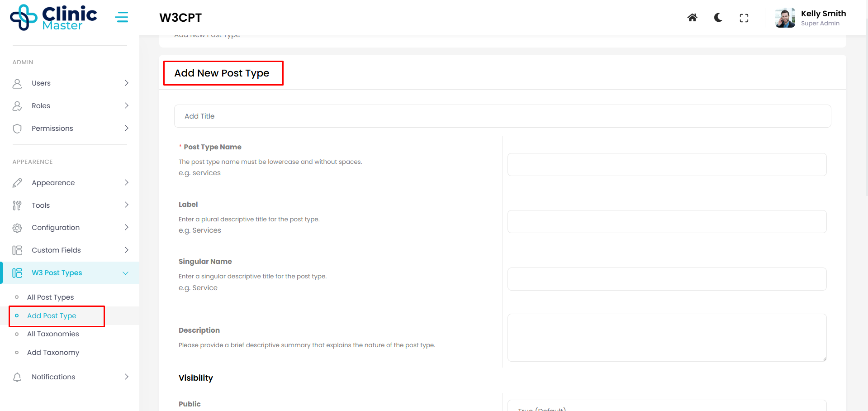Click the Tools icon in sidebar

coord(17,205)
